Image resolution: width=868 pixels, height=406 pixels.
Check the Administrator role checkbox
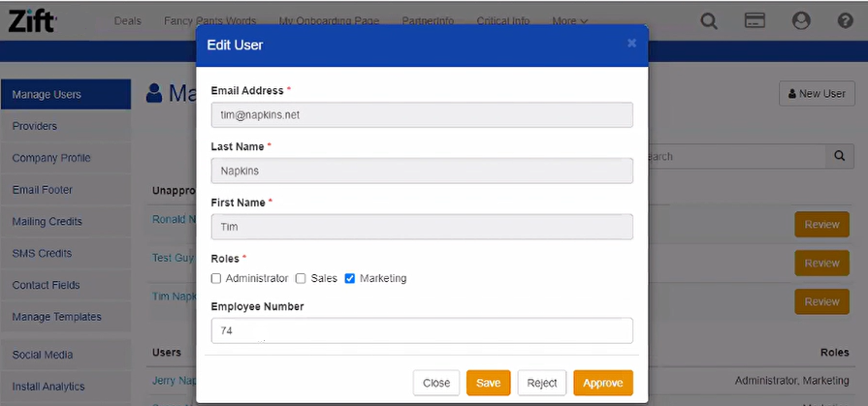pos(216,279)
